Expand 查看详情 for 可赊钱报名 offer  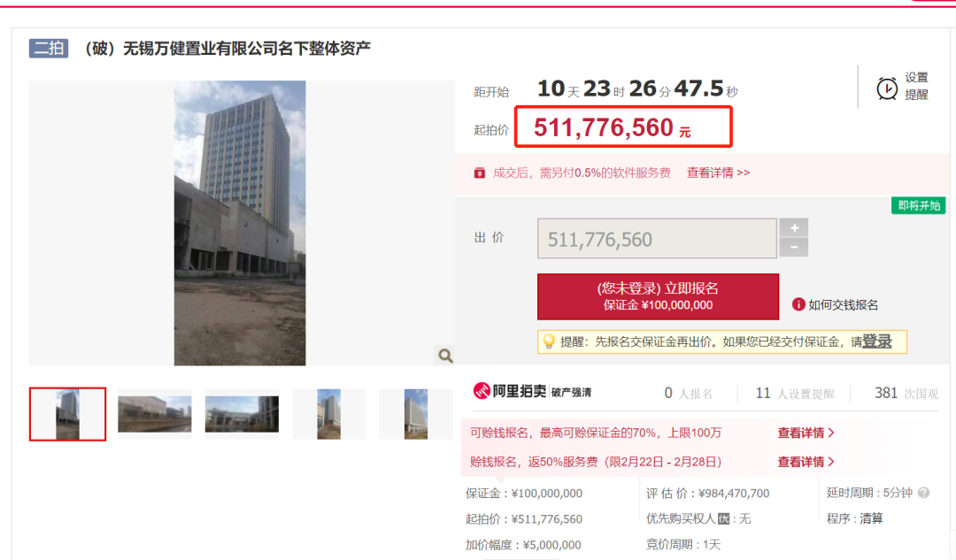(x=806, y=433)
